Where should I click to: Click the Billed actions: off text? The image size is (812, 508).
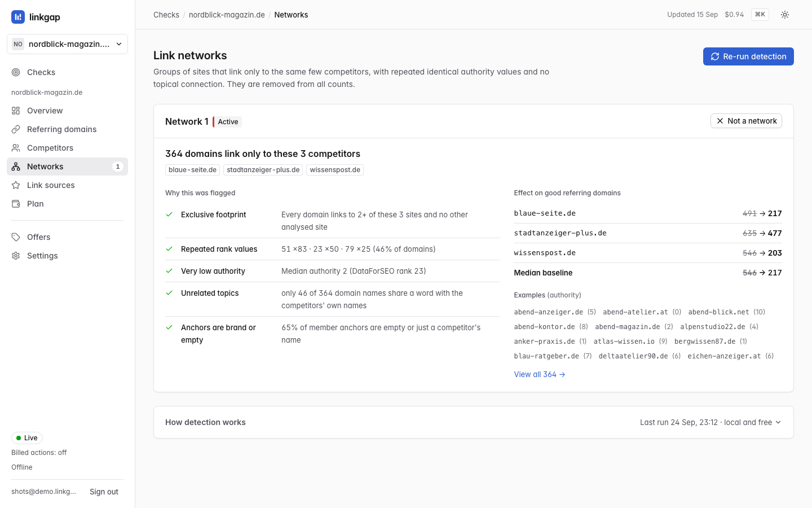39,453
